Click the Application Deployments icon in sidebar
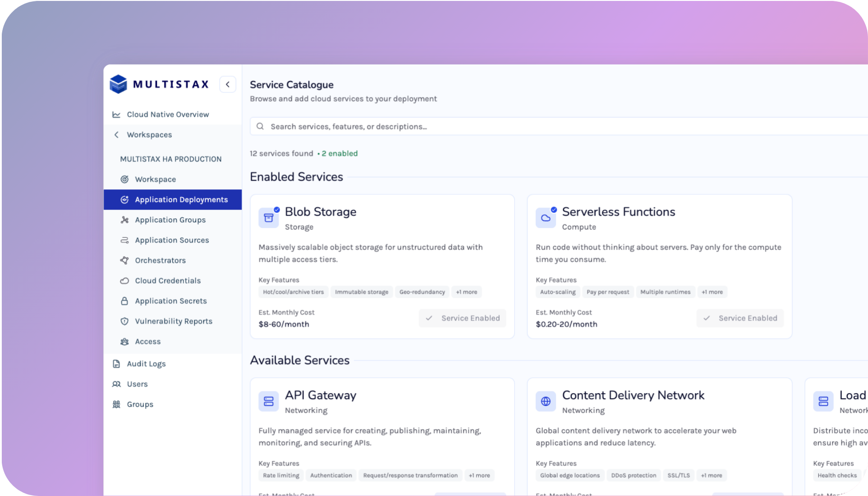 click(124, 199)
